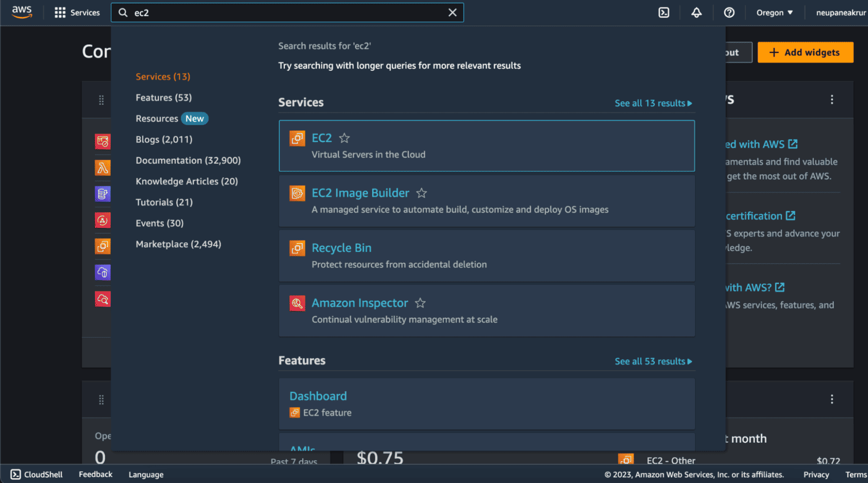This screenshot has width=868, height=483.
Task: Open CloudShell from the top bar icon
Action: click(664, 12)
